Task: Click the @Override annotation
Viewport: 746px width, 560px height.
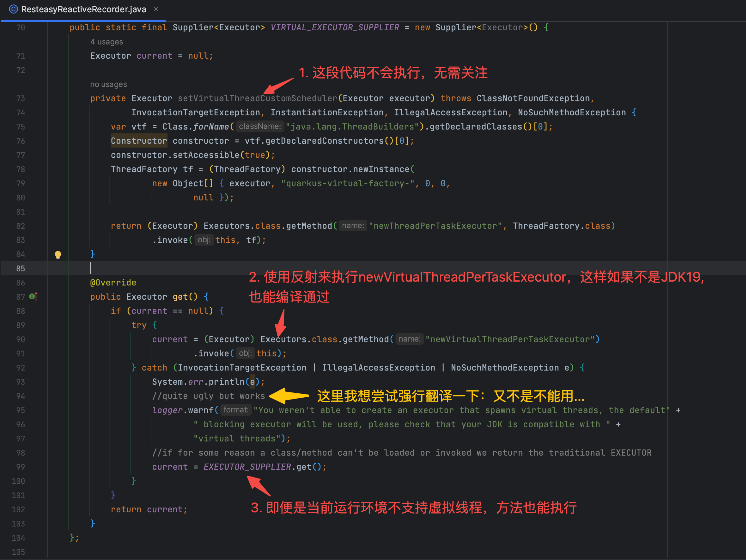Action: click(x=113, y=282)
